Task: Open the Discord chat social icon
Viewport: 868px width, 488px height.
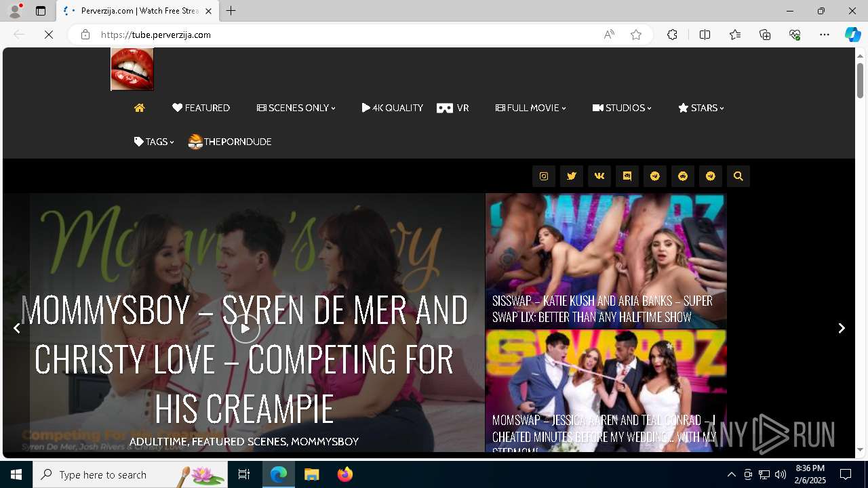Action: tap(627, 176)
